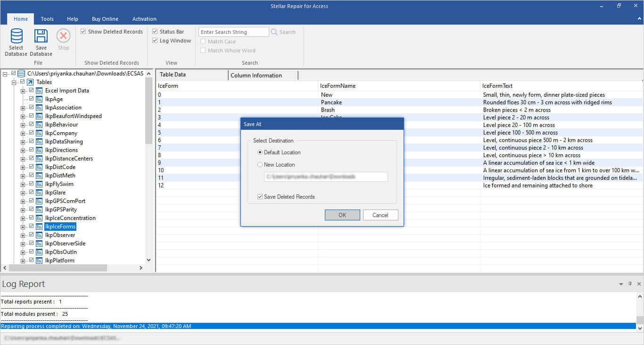Click the Search magnifier icon
644x345 pixels.
point(275,32)
